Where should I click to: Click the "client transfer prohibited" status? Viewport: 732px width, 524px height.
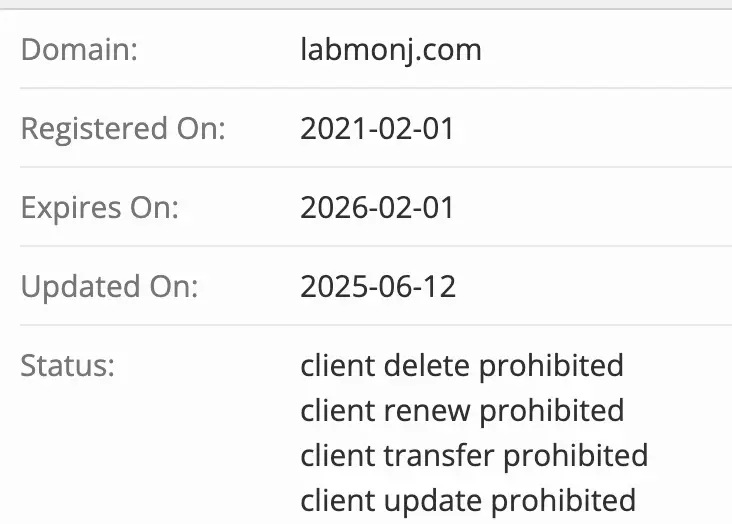pos(474,456)
